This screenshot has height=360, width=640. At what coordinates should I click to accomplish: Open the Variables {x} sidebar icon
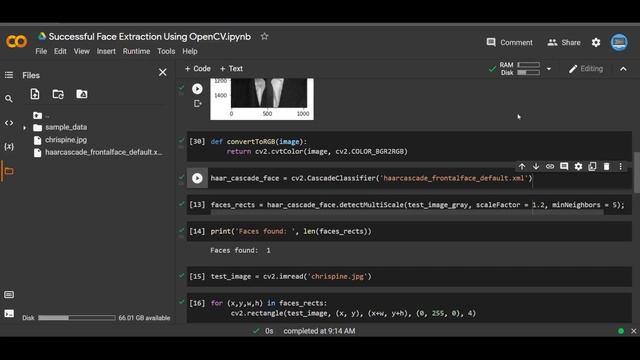tap(9, 147)
